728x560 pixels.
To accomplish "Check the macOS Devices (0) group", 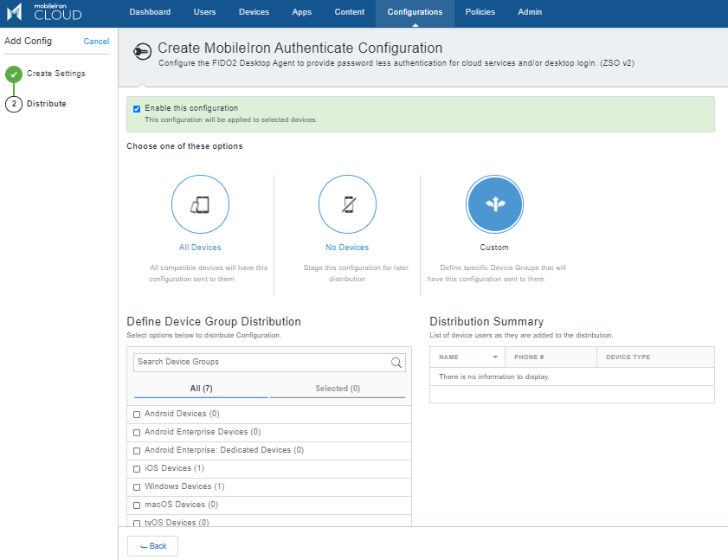I will [137, 505].
